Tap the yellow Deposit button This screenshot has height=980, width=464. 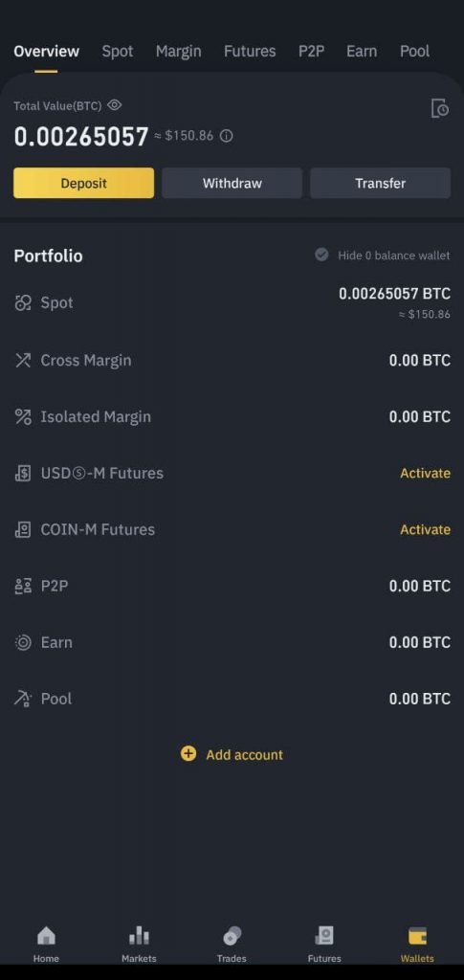(83, 183)
